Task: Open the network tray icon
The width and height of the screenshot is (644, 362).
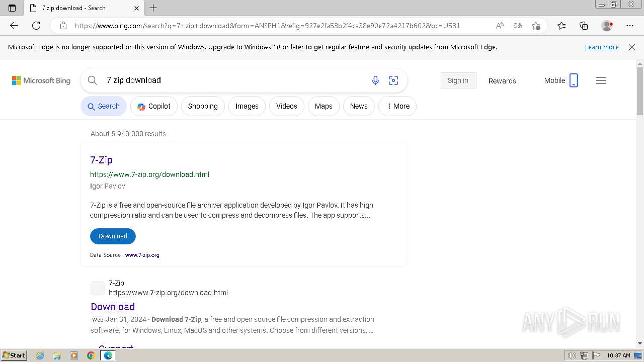Action: pos(584,355)
